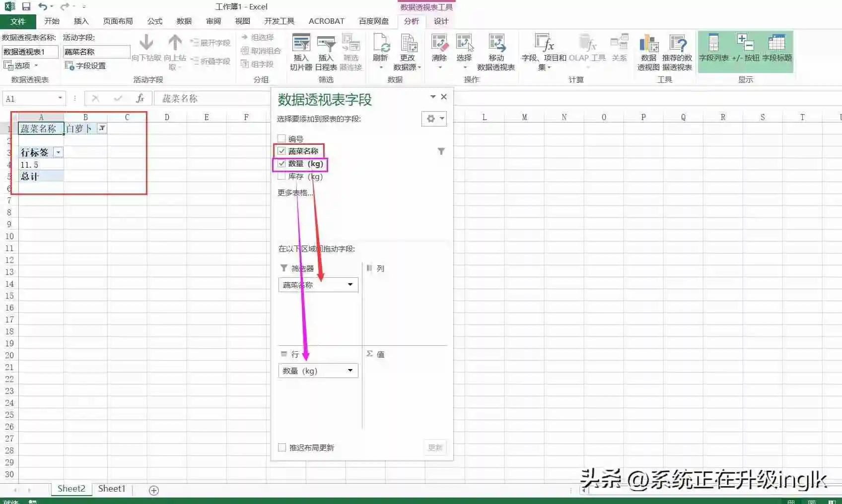Open 数量 (kg) dropdown in rows area
This screenshot has width=842, height=504.
tap(350, 371)
